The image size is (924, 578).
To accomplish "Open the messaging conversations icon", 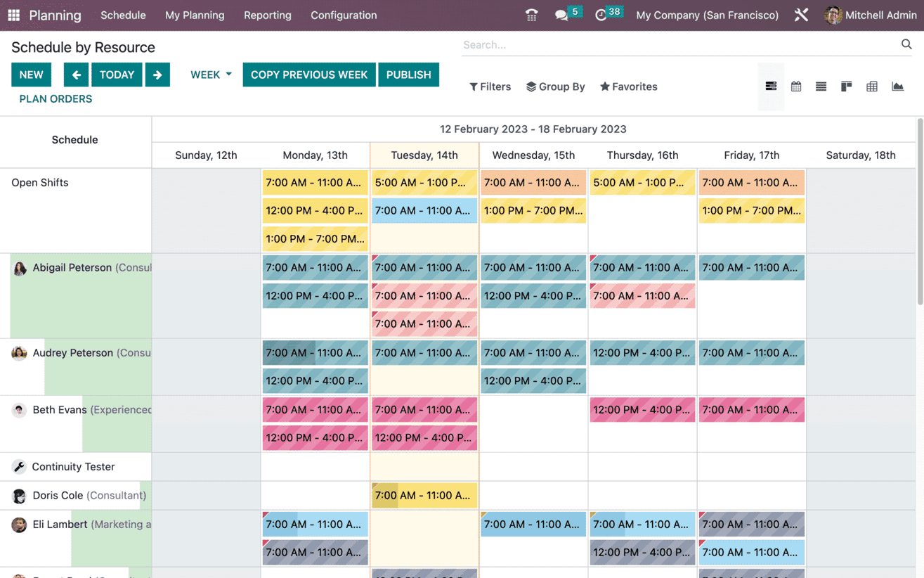I will tap(562, 14).
